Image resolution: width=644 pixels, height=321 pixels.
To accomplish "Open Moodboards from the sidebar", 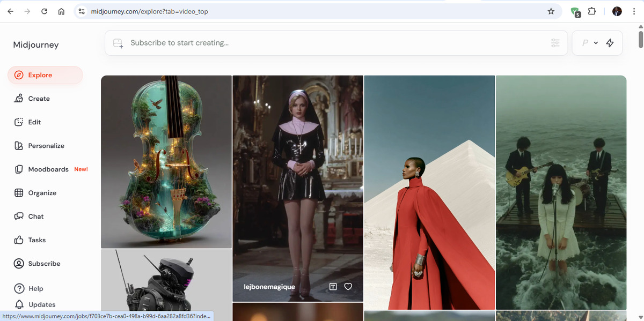I will pos(48,169).
